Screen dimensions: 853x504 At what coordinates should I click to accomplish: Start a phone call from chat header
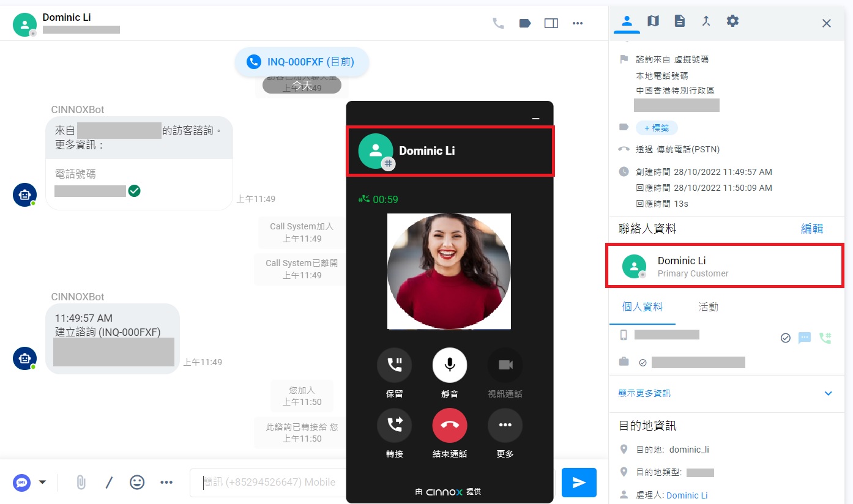pyautogui.click(x=499, y=23)
